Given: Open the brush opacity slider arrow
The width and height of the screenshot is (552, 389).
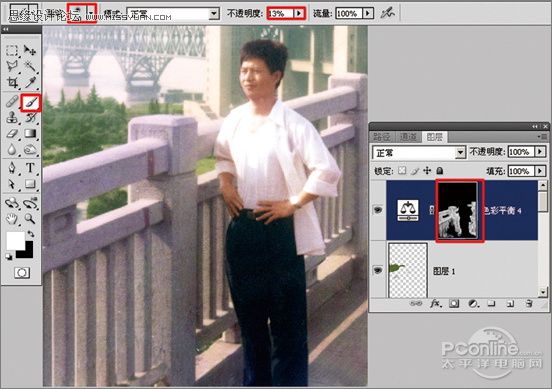Looking at the screenshot, I should [299, 14].
